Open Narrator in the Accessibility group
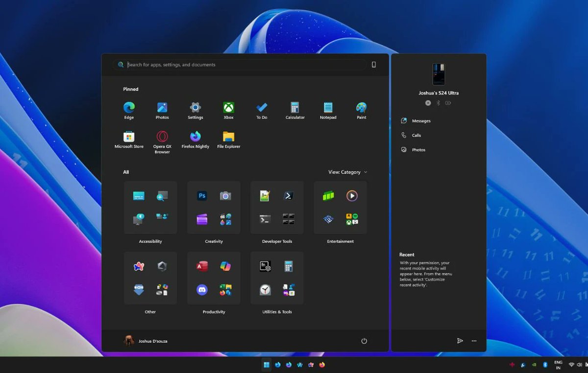Screen dimensions: 588x373 [139, 219]
